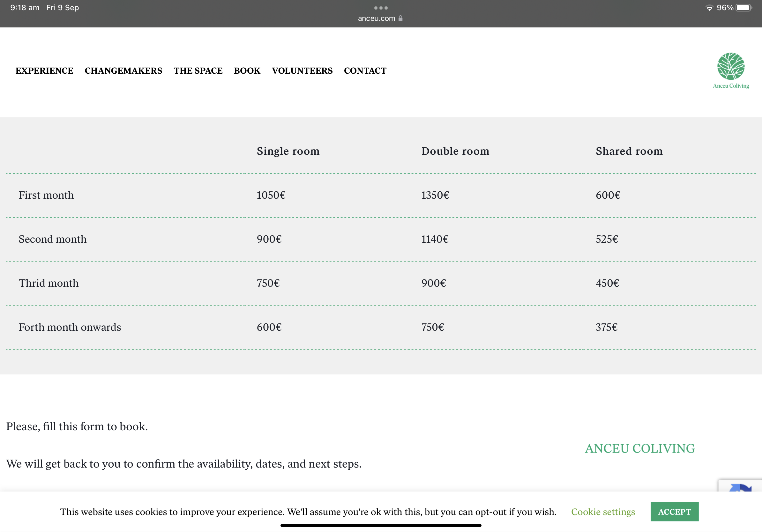This screenshot has width=762, height=532.
Task: Open the Anceu Coliving logo
Action: tap(730, 70)
